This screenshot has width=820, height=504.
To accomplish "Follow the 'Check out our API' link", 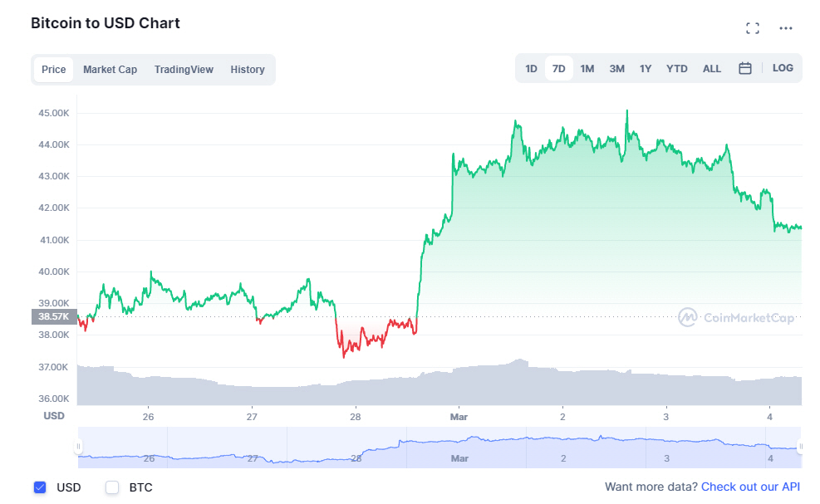I will [750, 487].
